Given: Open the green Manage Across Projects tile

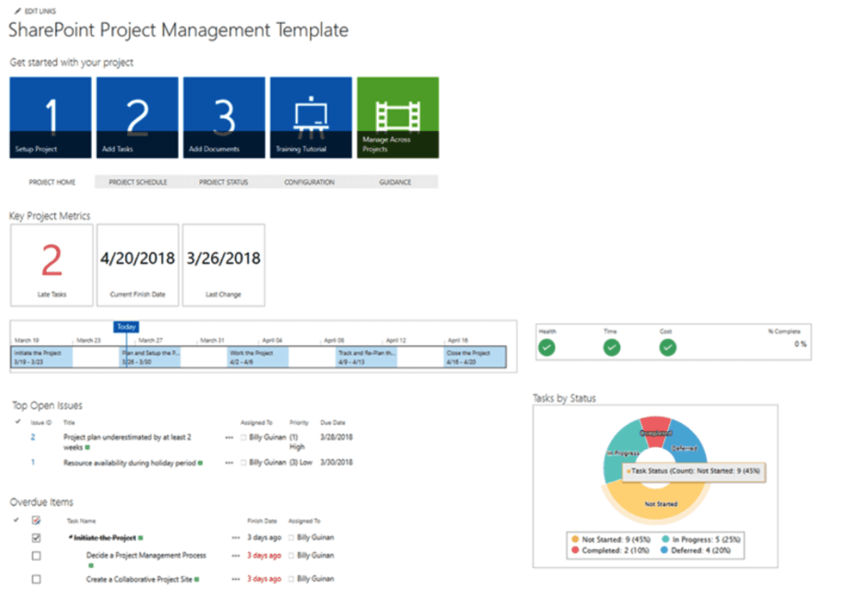Looking at the screenshot, I should 398,118.
